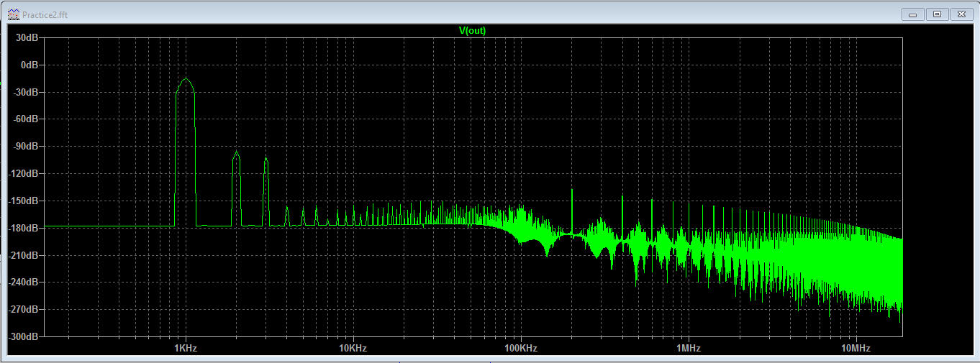Click the -180dB axis label
The image size is (980, 363).
pyautogui.click(x=22, y=228)
